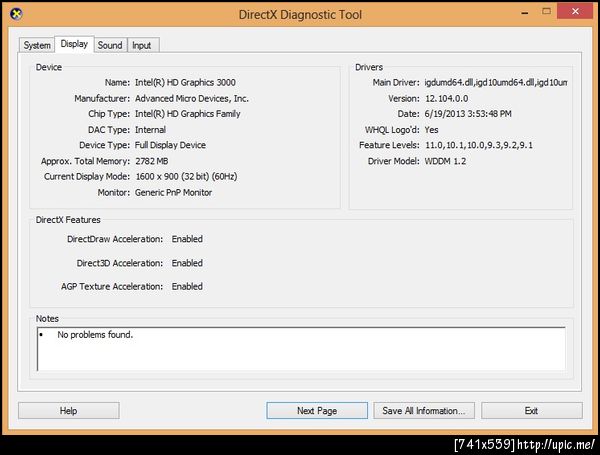Minimize the DirectX Diagnostic Tool window

tap(525, 12)
